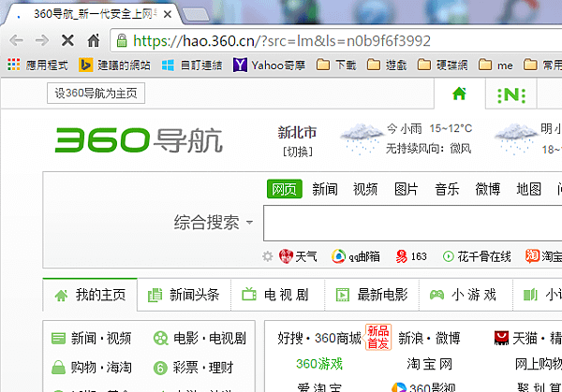Image resolution: width=562 pixels, height=392 pixels.
Task: Select the green home icon tab
Action: [x=460, y=94]
